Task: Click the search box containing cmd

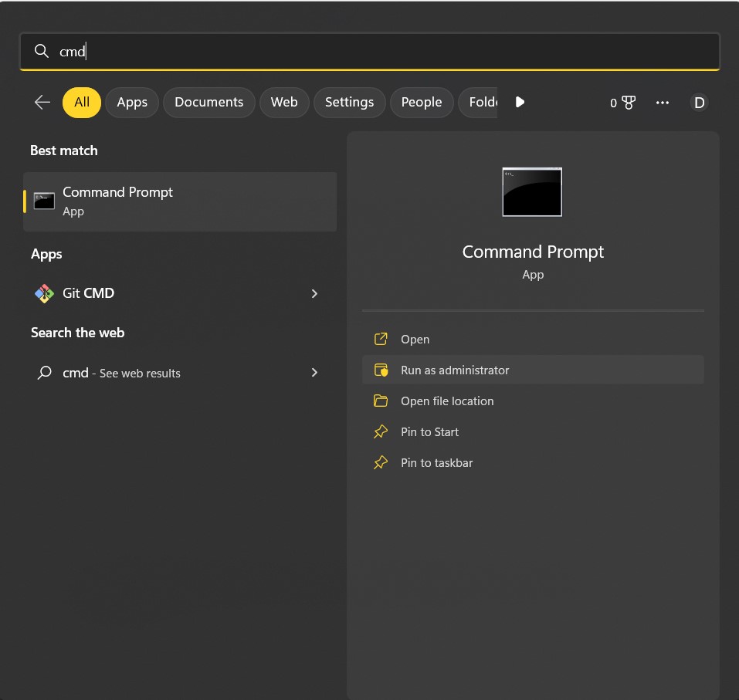Action: [x=369, y=52]
